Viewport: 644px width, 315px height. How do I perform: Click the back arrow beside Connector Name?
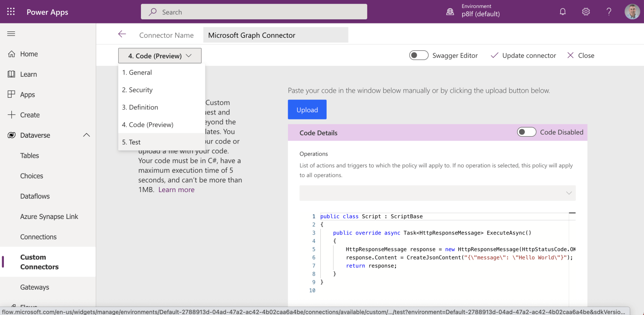click(x=122, y=34)
